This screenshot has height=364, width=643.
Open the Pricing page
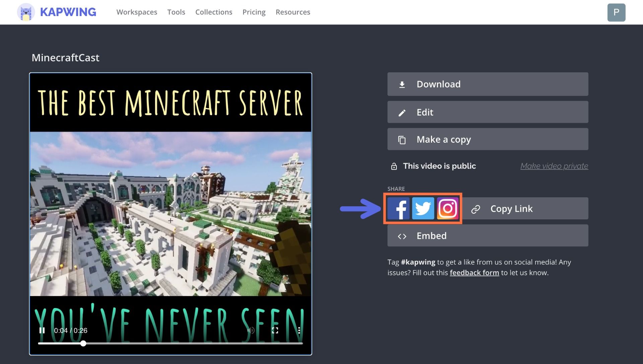[254, 12]
